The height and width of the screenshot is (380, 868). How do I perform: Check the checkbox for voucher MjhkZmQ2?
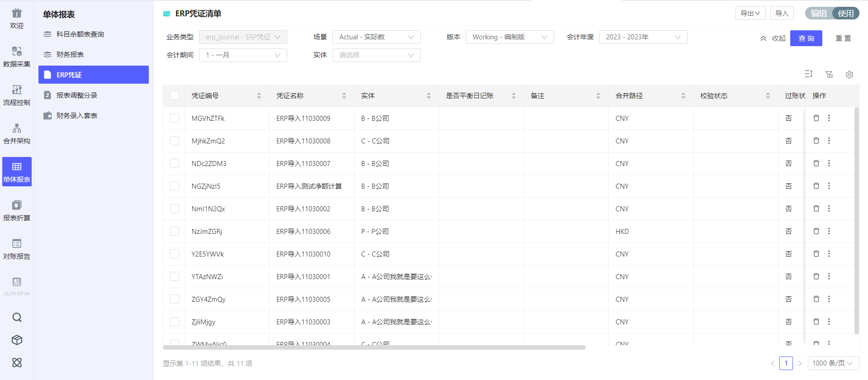pyautogui.click(x=175, y=141)
